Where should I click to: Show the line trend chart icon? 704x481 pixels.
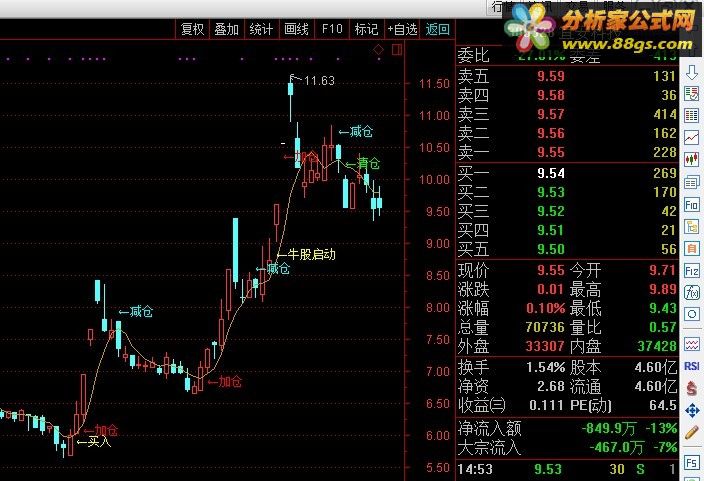click(x=691, y=137)
